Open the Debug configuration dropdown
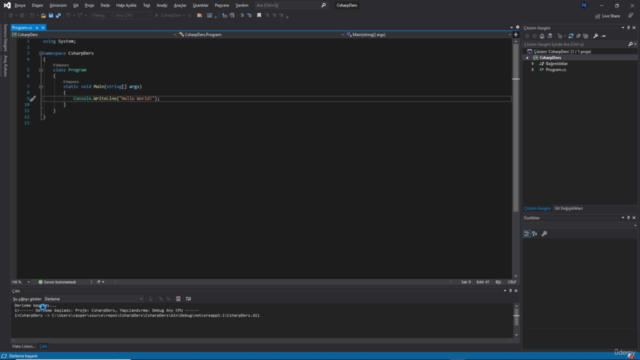Image resolution: width=640 pixels, height=360 pixels. point(102,16)
